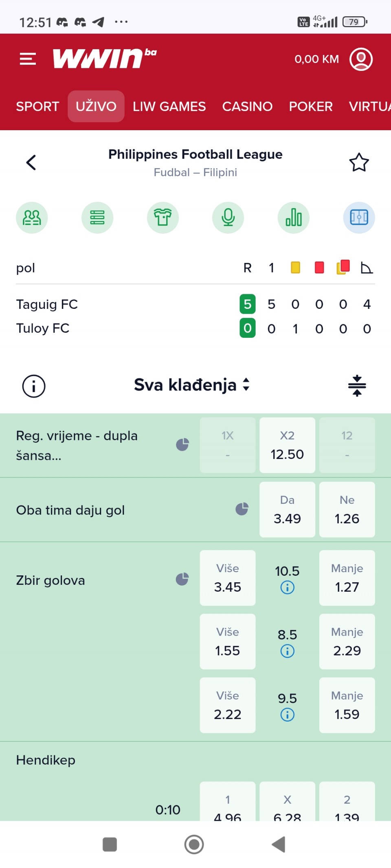Open the league table list icon
The height and width of the screenshot is (868, 391).
pos(97,218)
